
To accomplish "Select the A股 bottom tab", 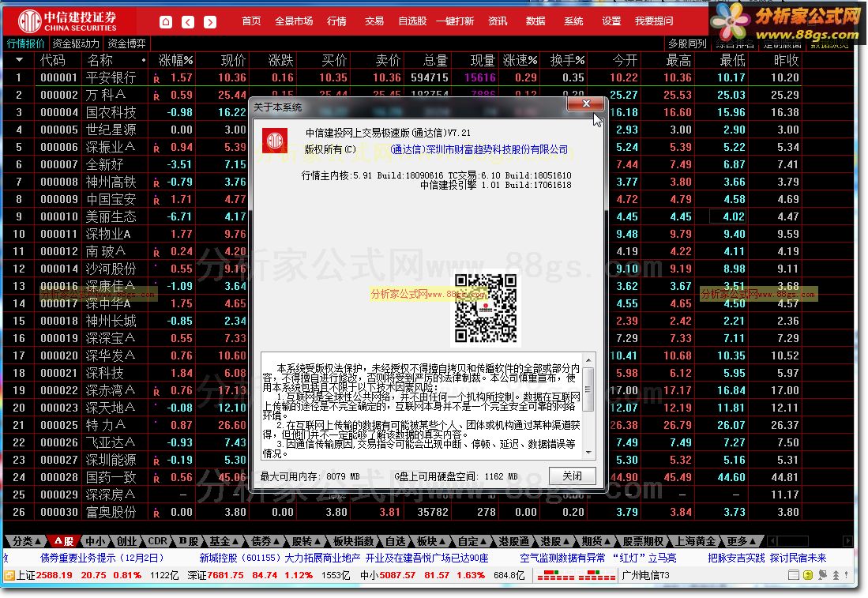I will coord(63,541).
